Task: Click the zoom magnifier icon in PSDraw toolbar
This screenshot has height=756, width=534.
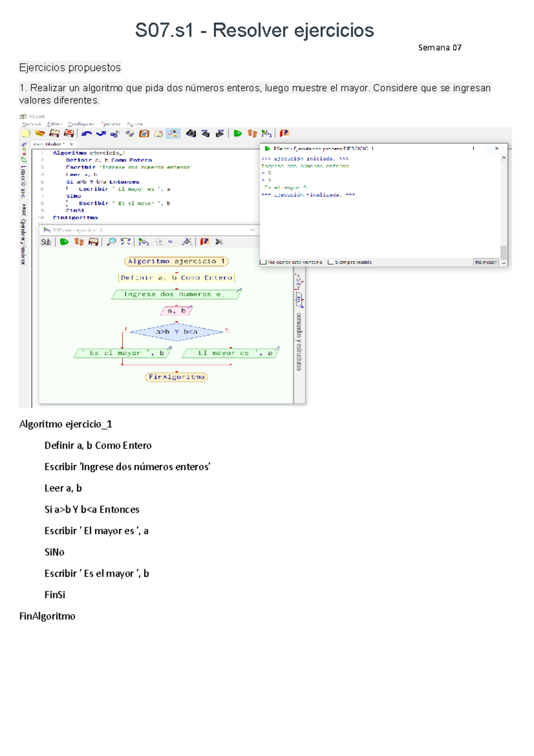Action: tap(111, 242)
